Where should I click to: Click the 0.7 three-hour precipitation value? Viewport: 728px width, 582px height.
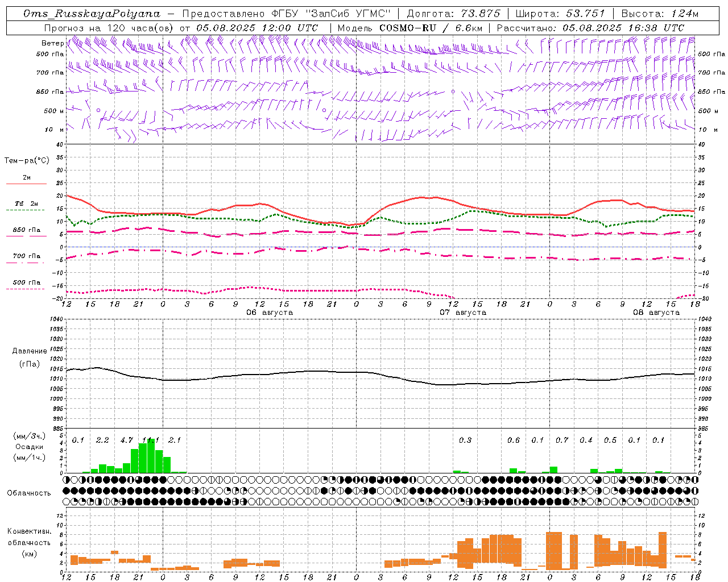[x=562, y=440]
